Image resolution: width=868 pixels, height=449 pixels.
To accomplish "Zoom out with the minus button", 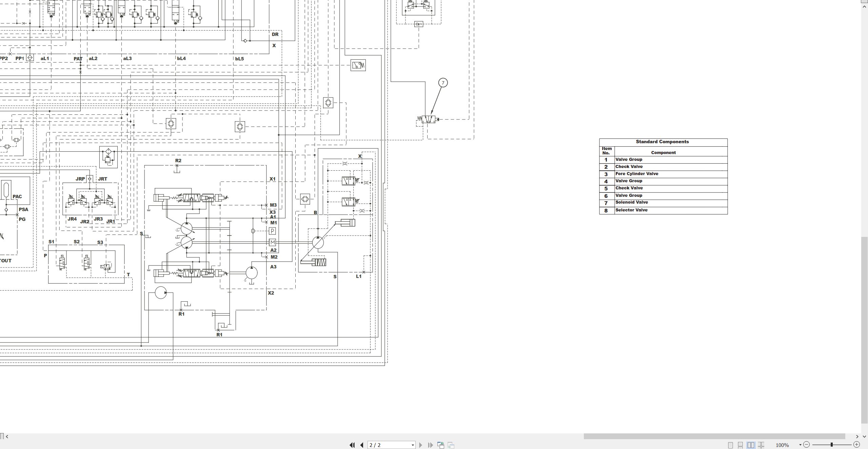I will point(807,445).
